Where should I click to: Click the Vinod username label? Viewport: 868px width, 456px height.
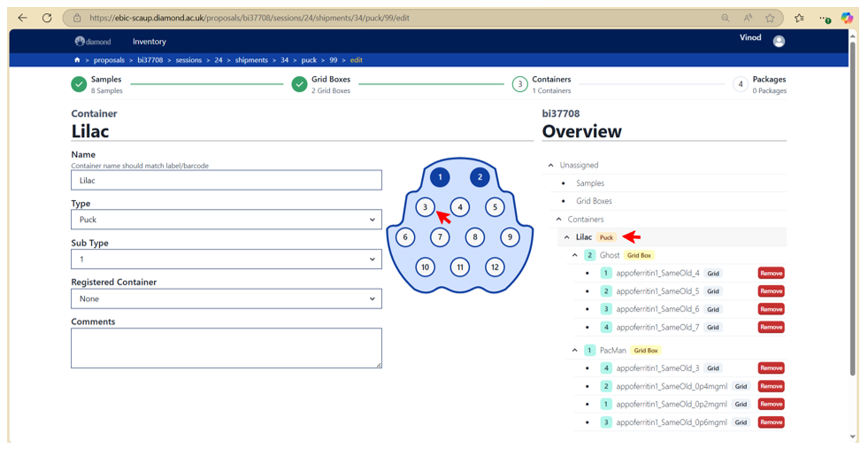pos(750,38)
